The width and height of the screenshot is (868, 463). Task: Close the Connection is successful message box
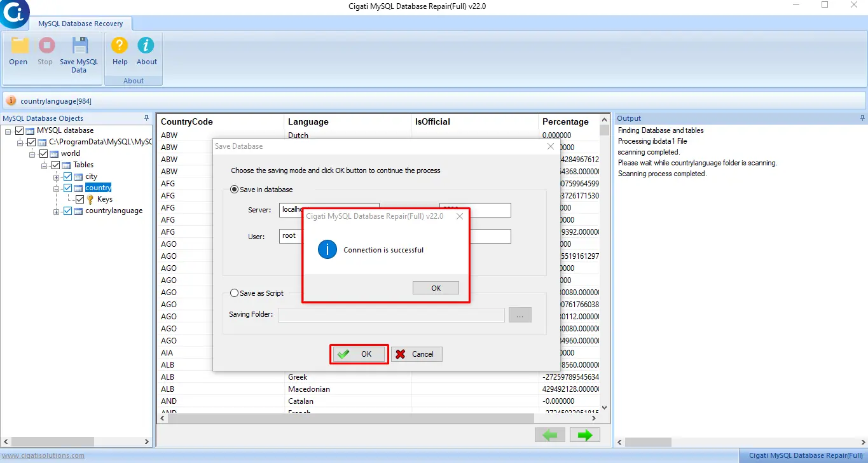(460, 216)
